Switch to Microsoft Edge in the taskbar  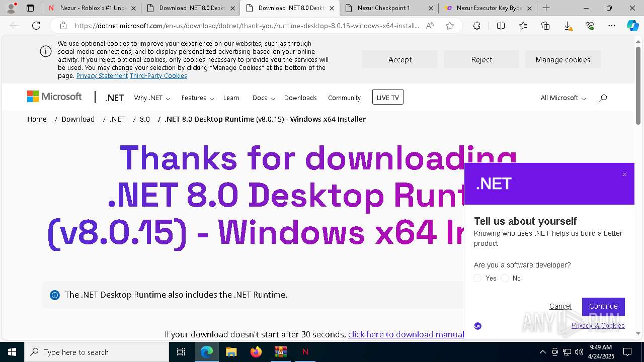207,352
